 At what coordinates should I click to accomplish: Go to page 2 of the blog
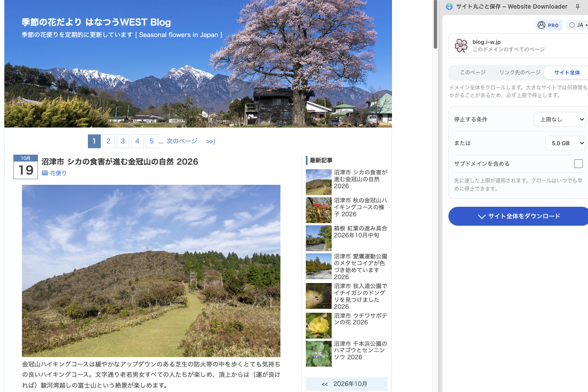click(108, 141)
